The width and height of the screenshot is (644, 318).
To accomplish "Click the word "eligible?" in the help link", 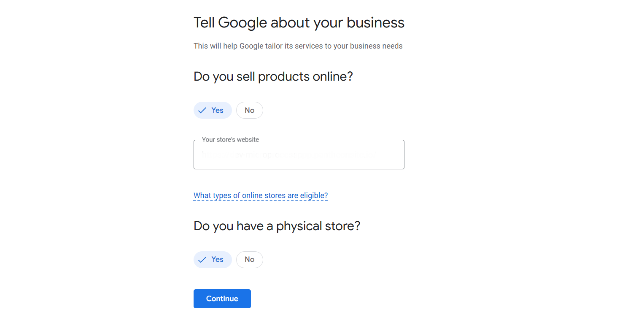I will click(314, 196).
